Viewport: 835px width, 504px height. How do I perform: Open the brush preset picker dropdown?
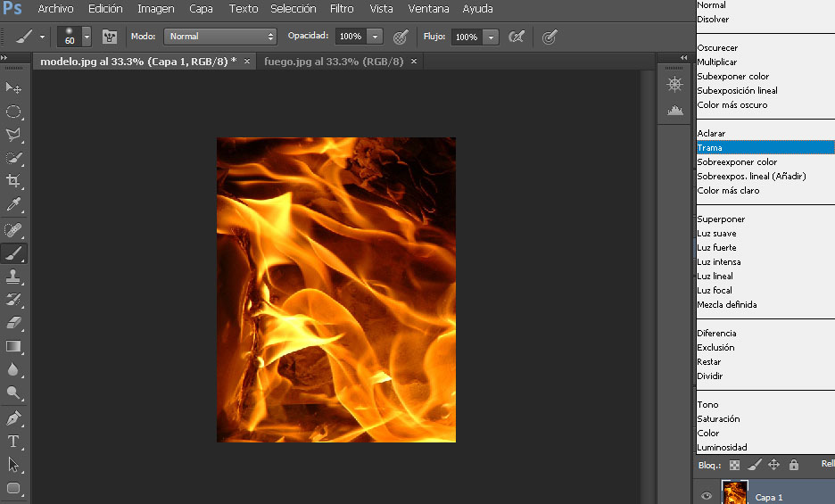(87, 37)
